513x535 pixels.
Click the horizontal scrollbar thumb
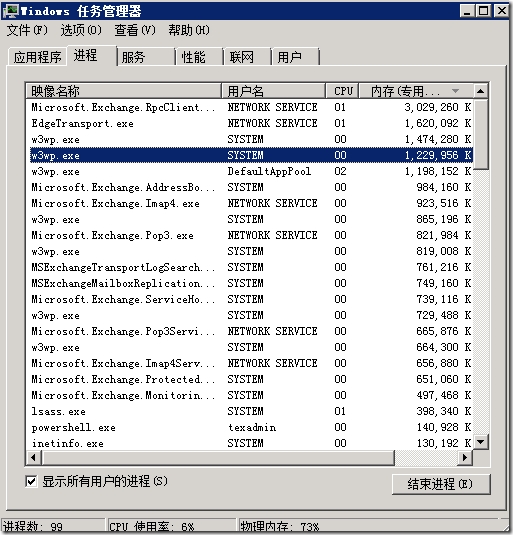[218, 458]
